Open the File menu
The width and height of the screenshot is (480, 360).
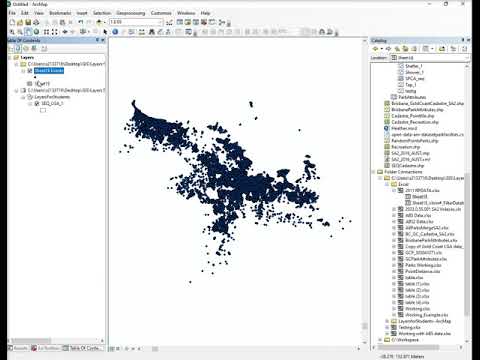pos(12,13)
